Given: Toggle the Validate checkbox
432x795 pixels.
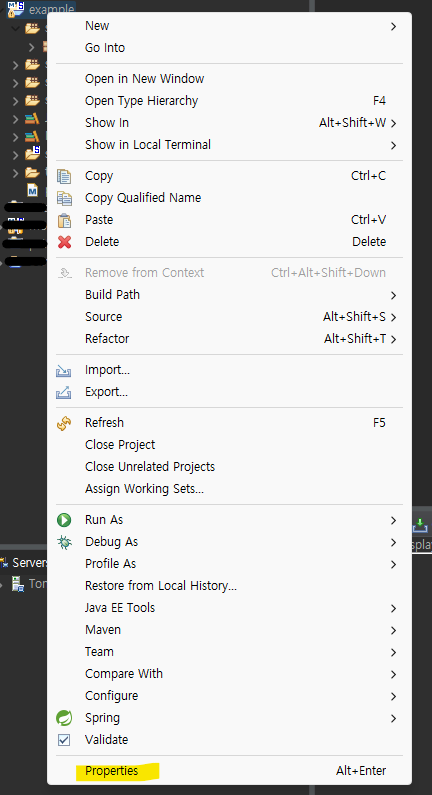Looking at the screenshot, I should (64, 740).
